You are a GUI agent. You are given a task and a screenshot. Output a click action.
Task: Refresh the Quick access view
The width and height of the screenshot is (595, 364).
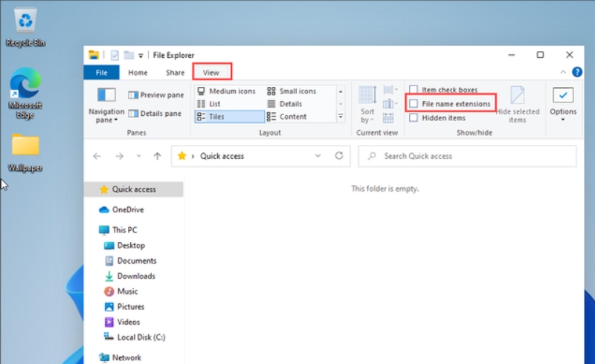tap(339, 156)
